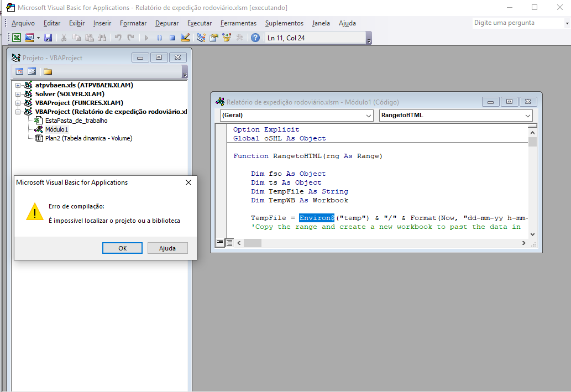The width and height of the screenshot is (571, 392).
Task: Click OK in the compile error dialog
Action: (122, 248)
